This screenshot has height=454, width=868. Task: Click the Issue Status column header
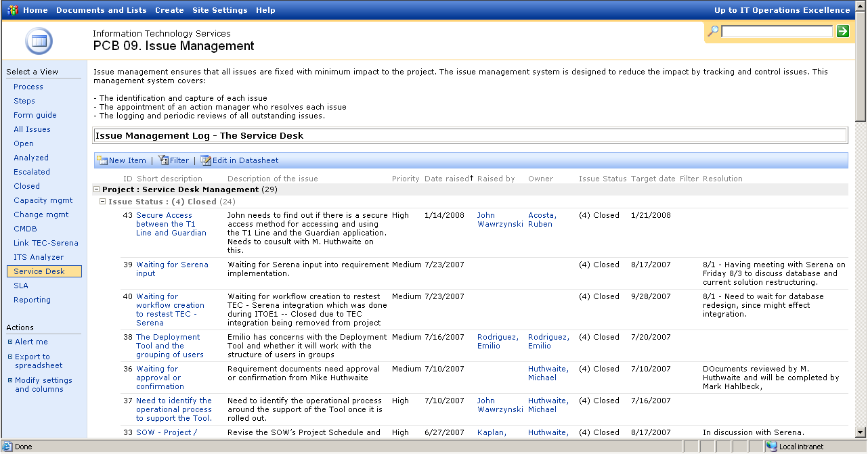(603, 179)
